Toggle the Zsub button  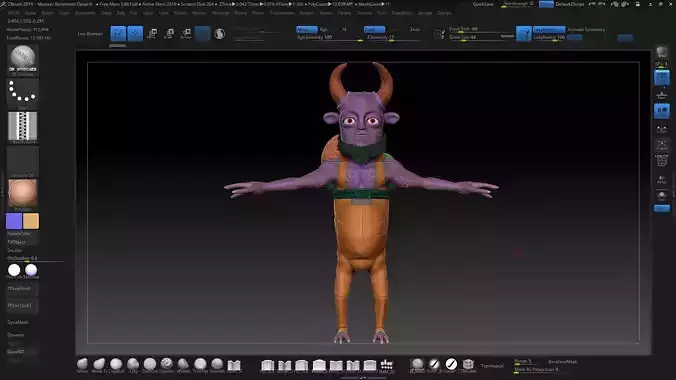[x=415, y=29]
